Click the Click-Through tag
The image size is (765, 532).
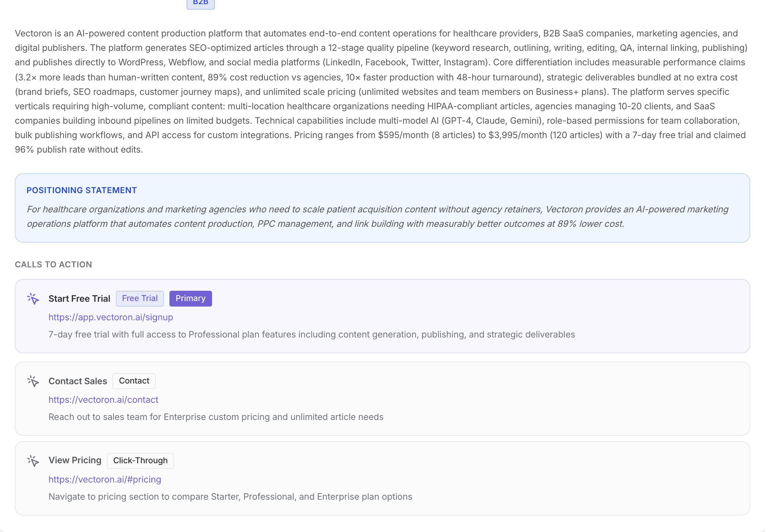[x=140, y=461]
